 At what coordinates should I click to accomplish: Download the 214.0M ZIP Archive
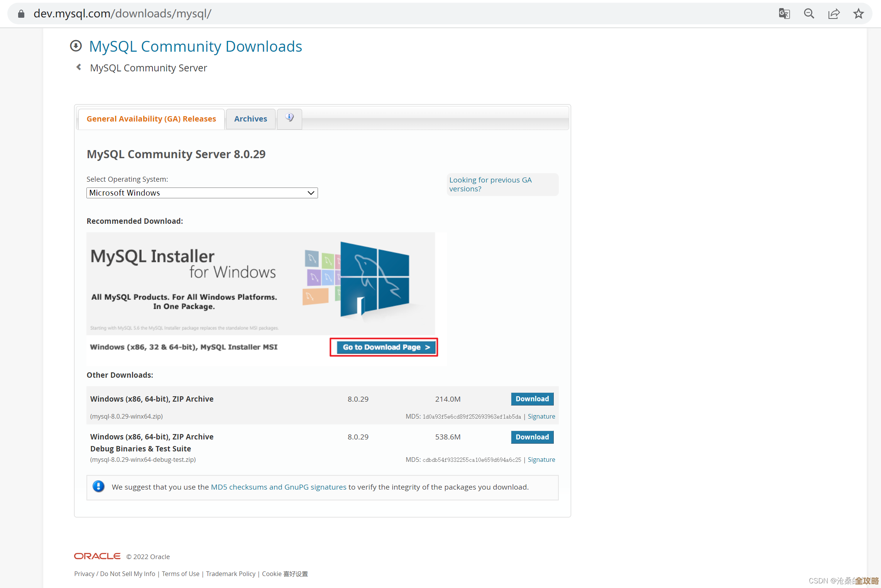(532, 399)
